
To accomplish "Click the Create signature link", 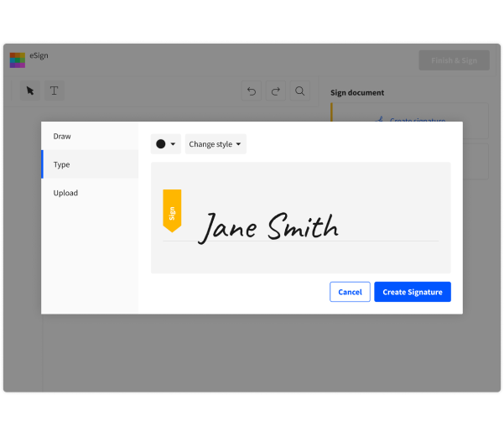I will pos(417,120).
